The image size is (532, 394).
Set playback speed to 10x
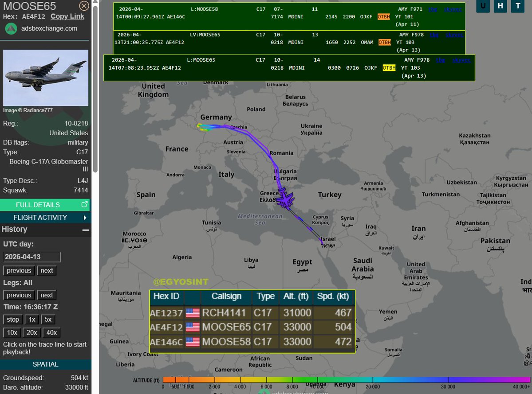[x=12, y=333]
